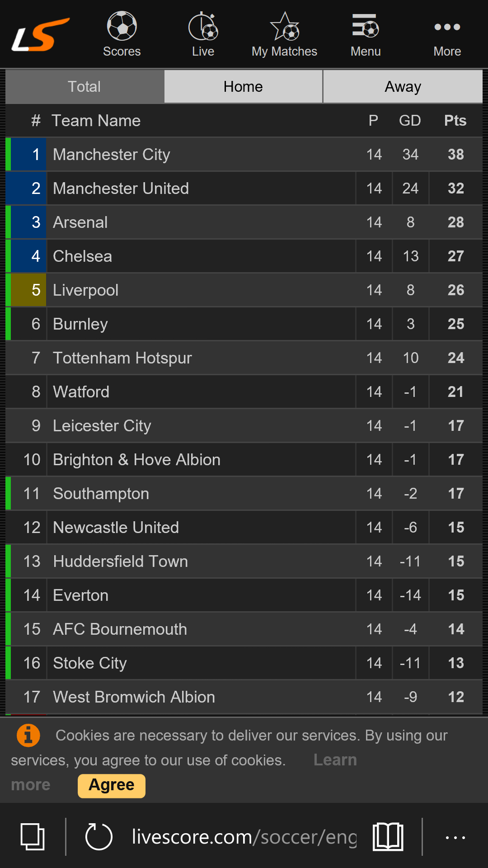Open Manchester City team row
Image resolution: width=488 pixels, height=868 pixels.
click(x=111, y=155)
